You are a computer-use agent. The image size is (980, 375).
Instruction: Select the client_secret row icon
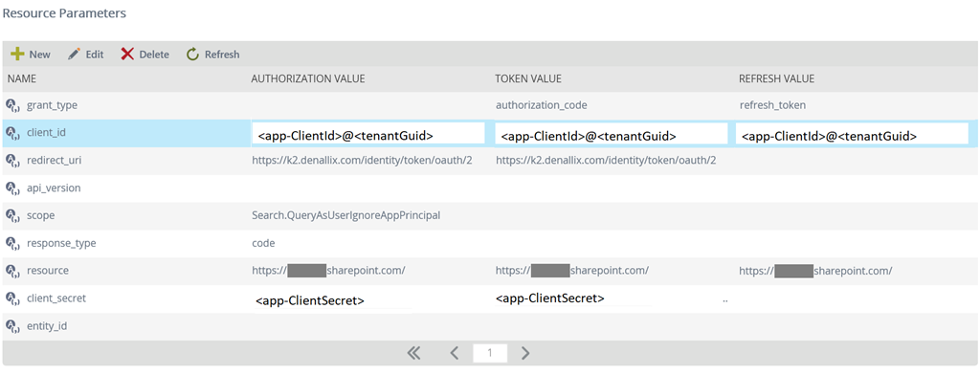(13, 298)
